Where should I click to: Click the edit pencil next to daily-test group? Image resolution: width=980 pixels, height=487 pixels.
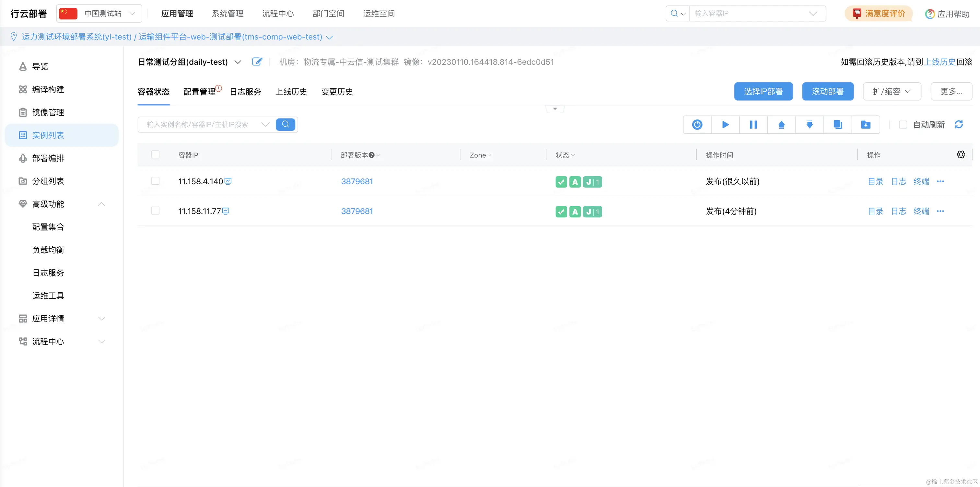[257, 62]
